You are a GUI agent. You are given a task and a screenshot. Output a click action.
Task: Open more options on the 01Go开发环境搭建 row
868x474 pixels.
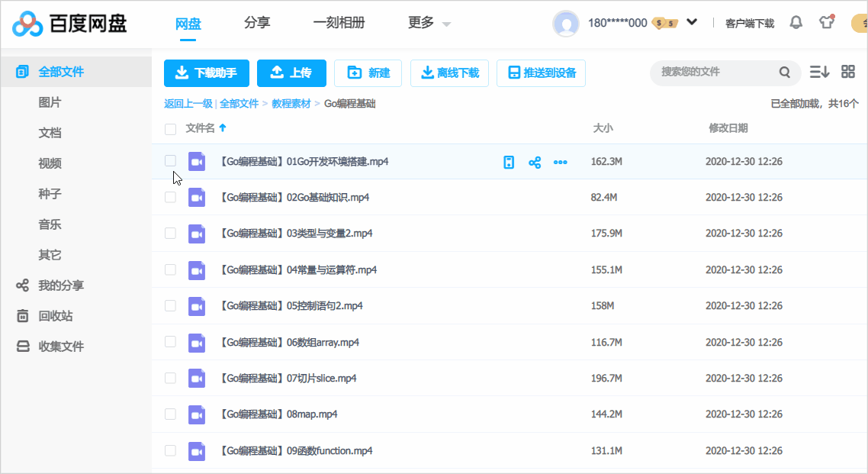[560, 162]
